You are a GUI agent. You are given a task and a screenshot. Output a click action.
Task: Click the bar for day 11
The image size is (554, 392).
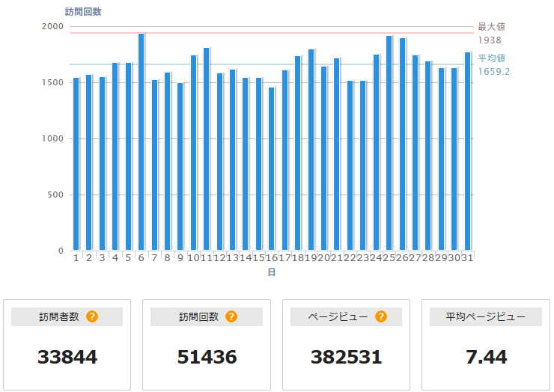coord(207,149)
